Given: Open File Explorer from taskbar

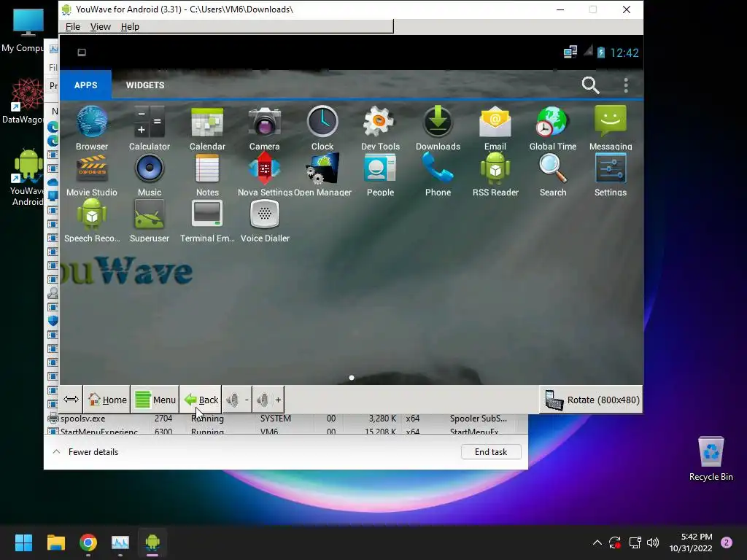Looking at the screenshot, I should click(55, 542).
